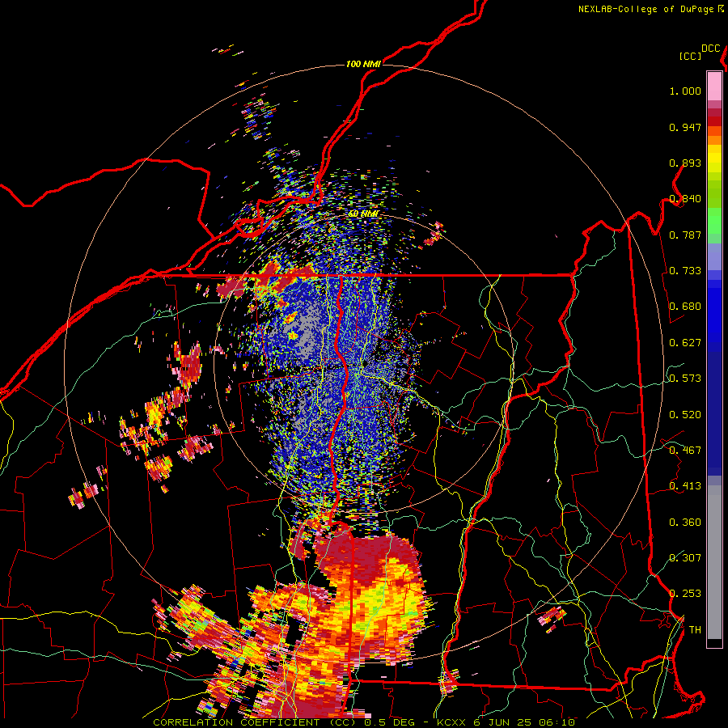
Task: Select the 0.840 value on the color scale
Action: [x=685, y=199]
